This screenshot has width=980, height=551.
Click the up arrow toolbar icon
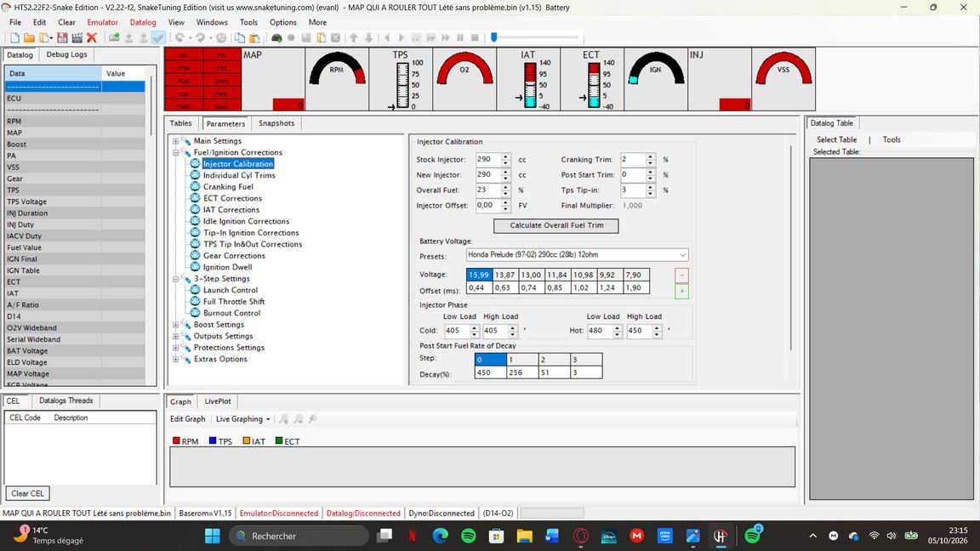[x=354, y=38]
